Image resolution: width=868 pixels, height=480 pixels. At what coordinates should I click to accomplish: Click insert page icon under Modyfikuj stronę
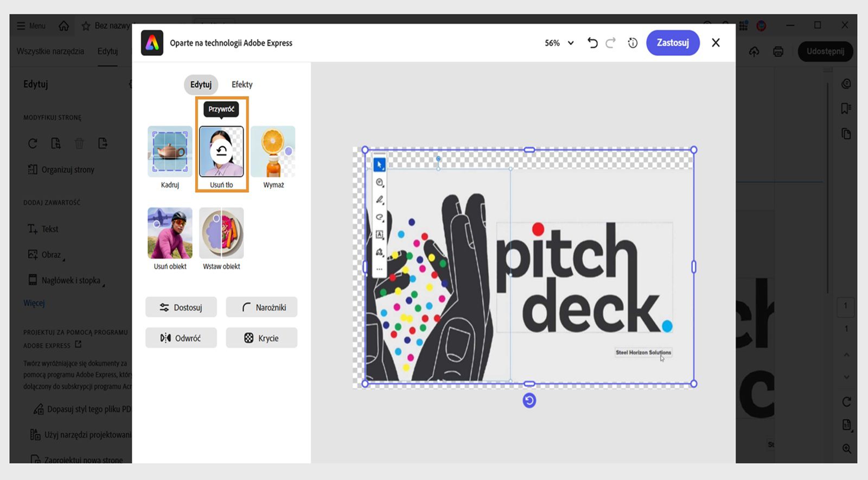coord(103,143)
